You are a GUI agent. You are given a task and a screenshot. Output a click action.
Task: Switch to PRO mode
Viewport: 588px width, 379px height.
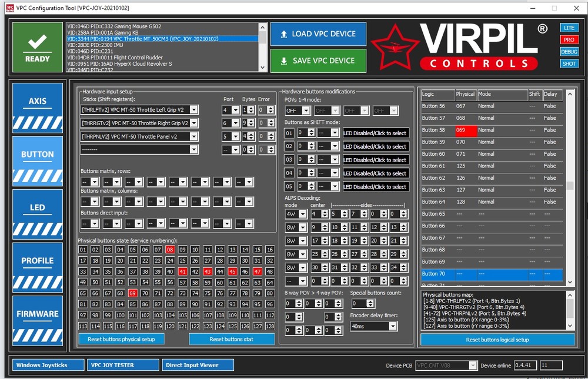[569, 40]
